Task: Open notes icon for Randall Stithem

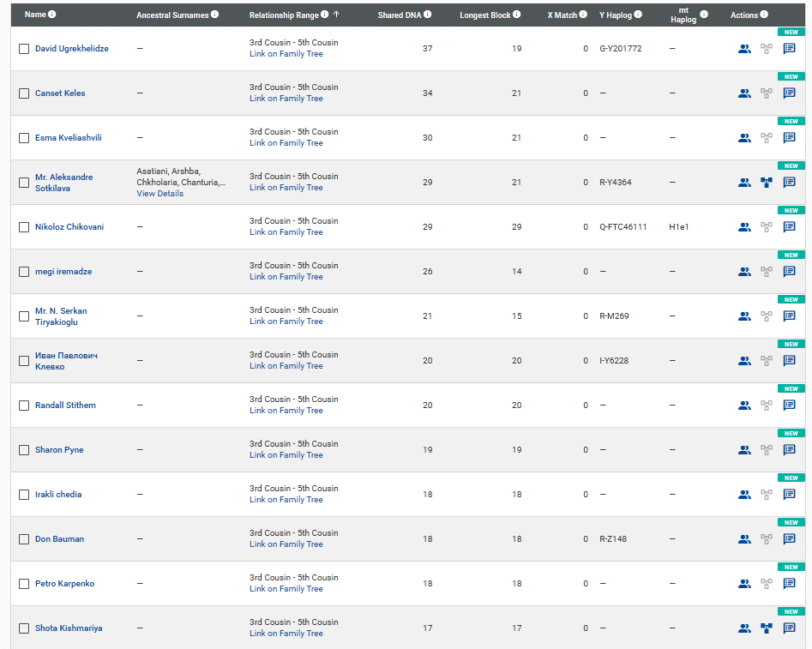Action: 790,406
